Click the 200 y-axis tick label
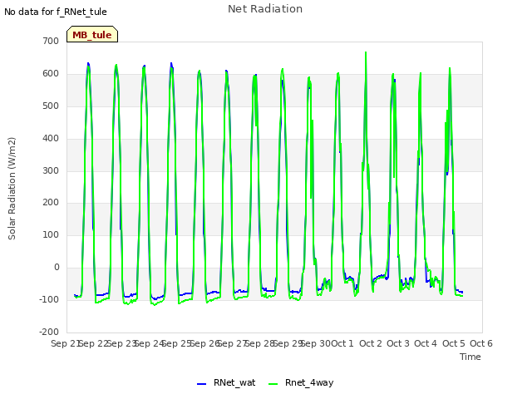This screenshot has height=399, width=532. [x=51, y=203]
